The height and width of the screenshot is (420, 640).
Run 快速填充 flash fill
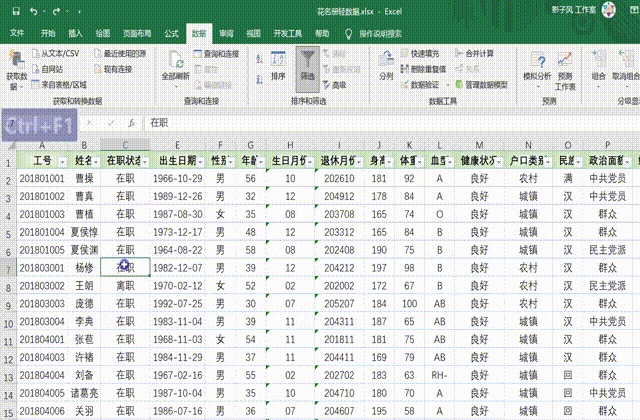(420, 53)
